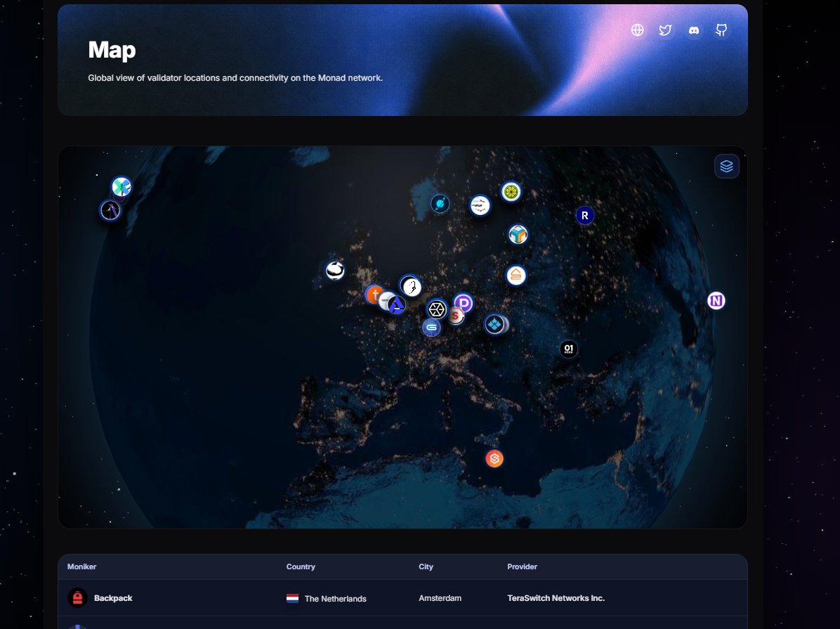Select the dark purple lambda validator marker
840x629 pixels.
click(x=110, y=210)
